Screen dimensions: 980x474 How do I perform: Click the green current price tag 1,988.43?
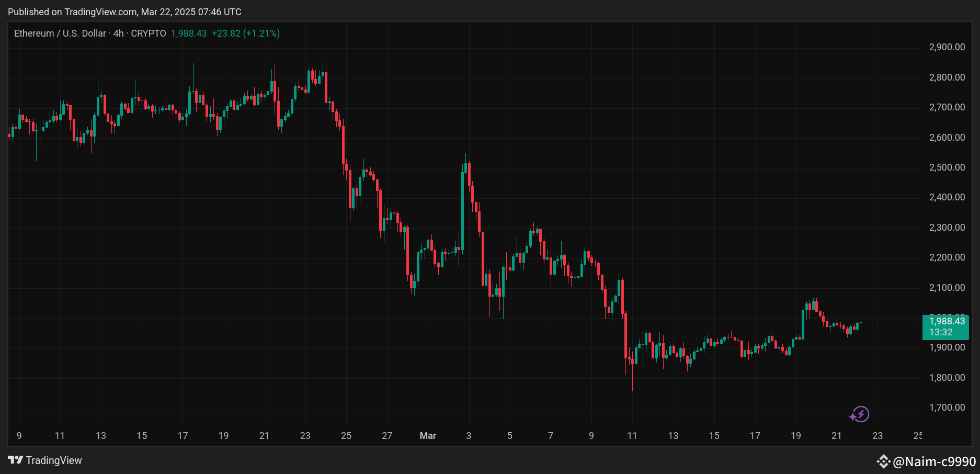pos(947,321)
